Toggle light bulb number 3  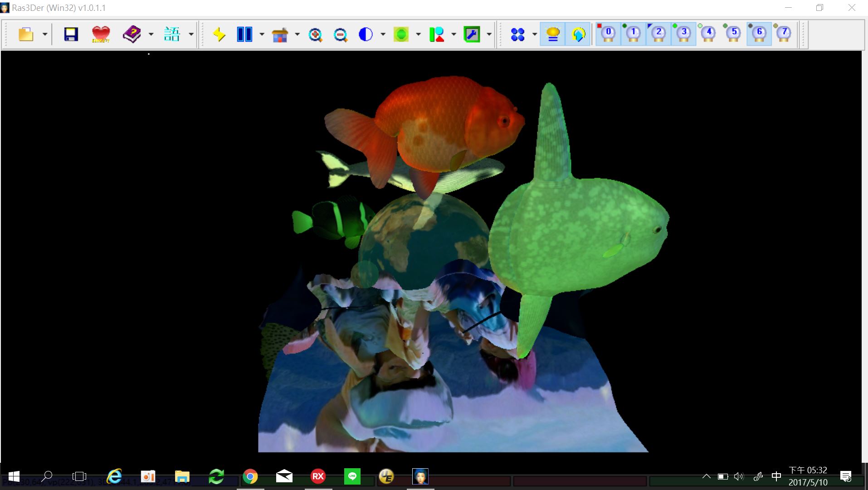pos(683,34)
